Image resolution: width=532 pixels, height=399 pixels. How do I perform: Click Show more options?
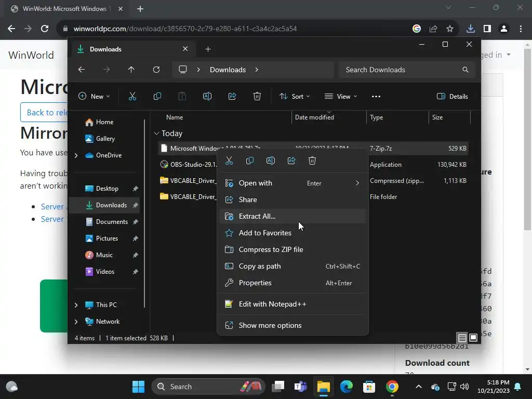292,325
